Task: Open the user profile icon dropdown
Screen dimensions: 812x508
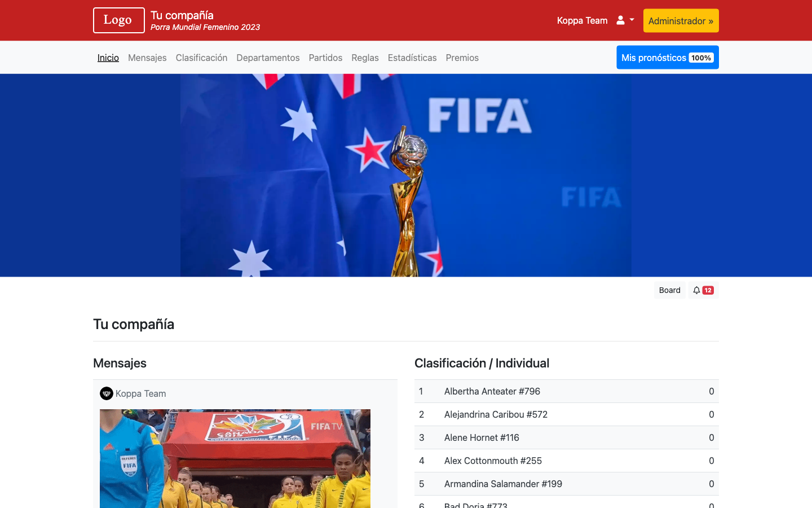Action: click(625, 20)
